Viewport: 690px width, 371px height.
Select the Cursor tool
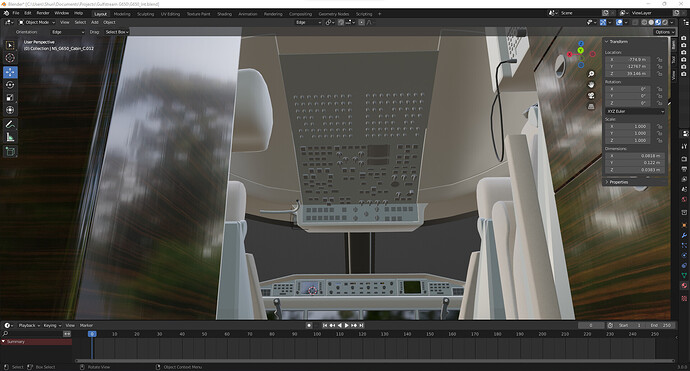10,58
